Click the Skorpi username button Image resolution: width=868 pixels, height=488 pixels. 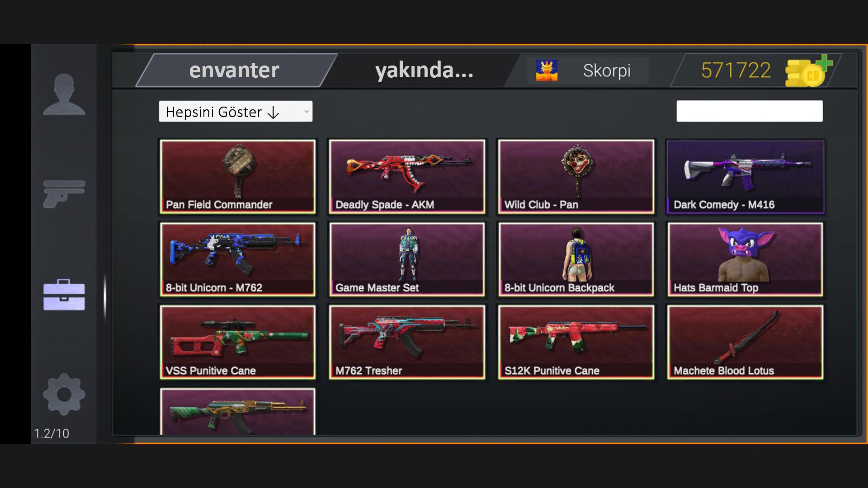[x=606, y=70]
